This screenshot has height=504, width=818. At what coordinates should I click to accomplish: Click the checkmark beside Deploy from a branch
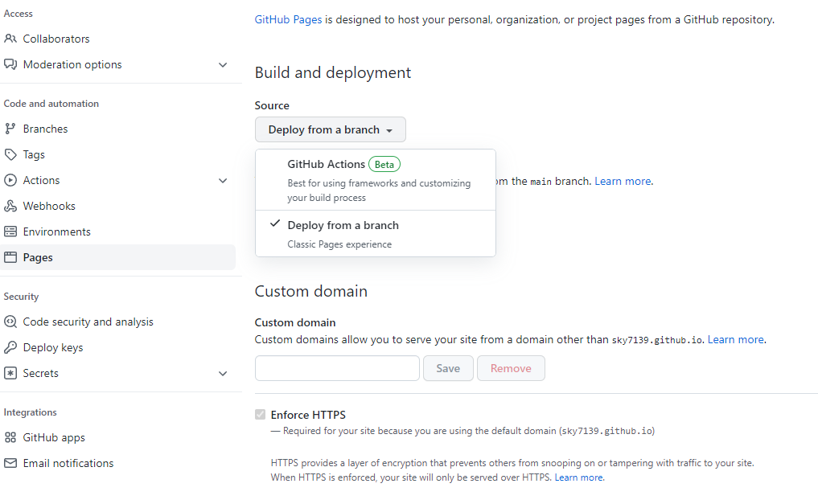coord(275,223)
